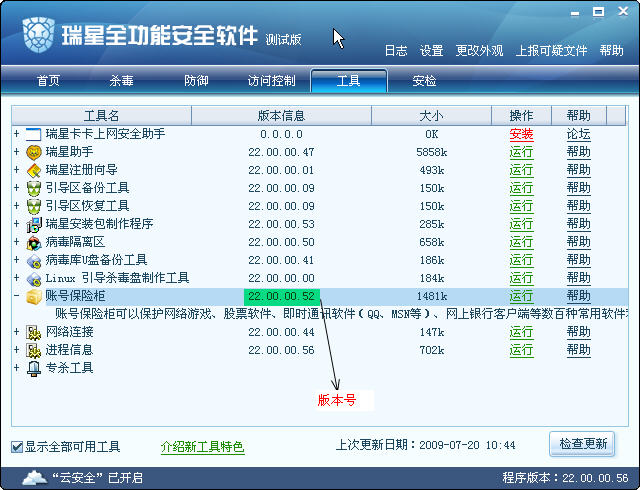
Task: Toggle 显示全部可用工具 checkbox
Action: point(17,447)
